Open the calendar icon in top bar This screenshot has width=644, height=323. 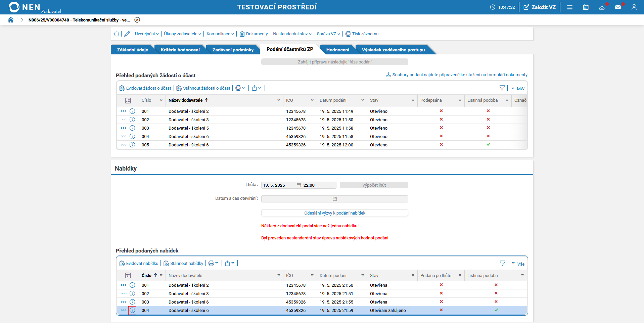(586, 7)
